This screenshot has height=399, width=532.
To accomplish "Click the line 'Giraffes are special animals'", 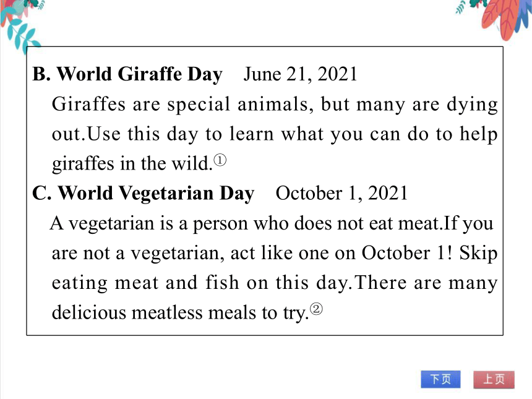I will click(x=275, y=105).
